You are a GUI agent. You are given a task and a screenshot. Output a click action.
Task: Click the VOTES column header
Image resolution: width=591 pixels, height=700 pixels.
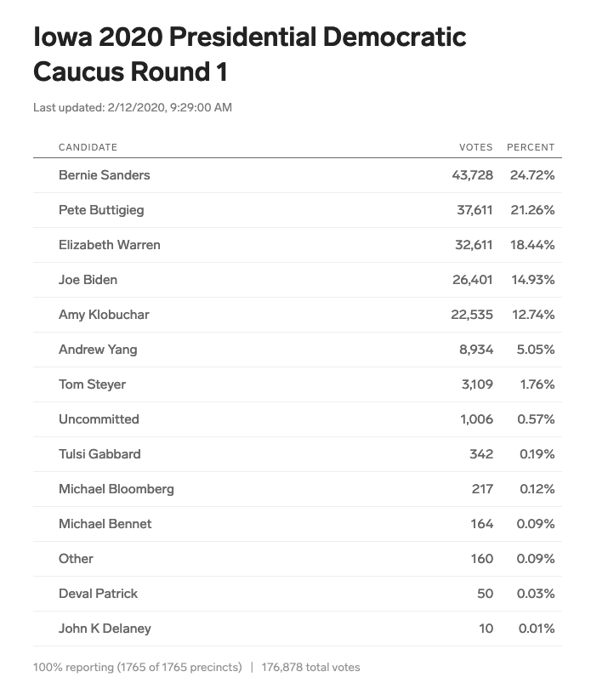click(475, 147)
